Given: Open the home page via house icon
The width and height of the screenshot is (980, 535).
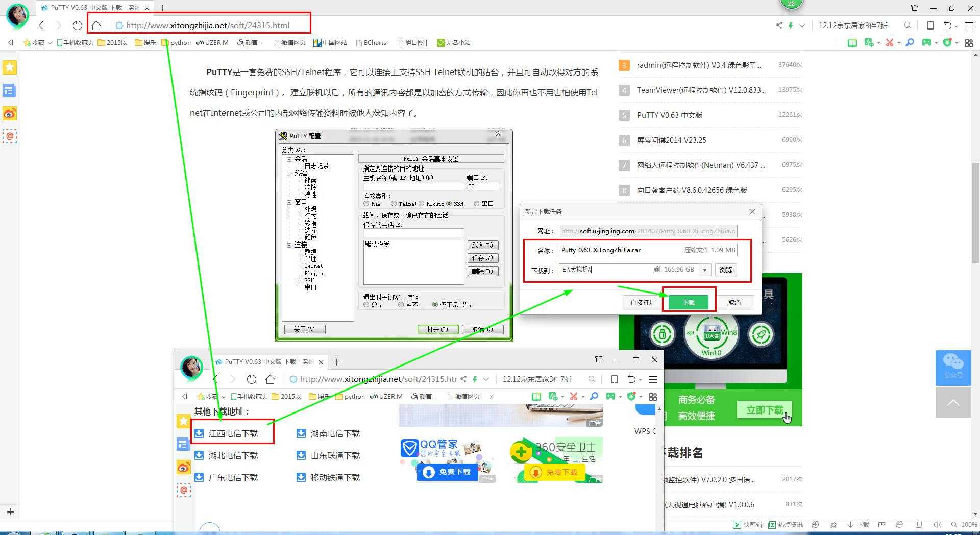Looking at the screenshot, I should pos(96,25).
